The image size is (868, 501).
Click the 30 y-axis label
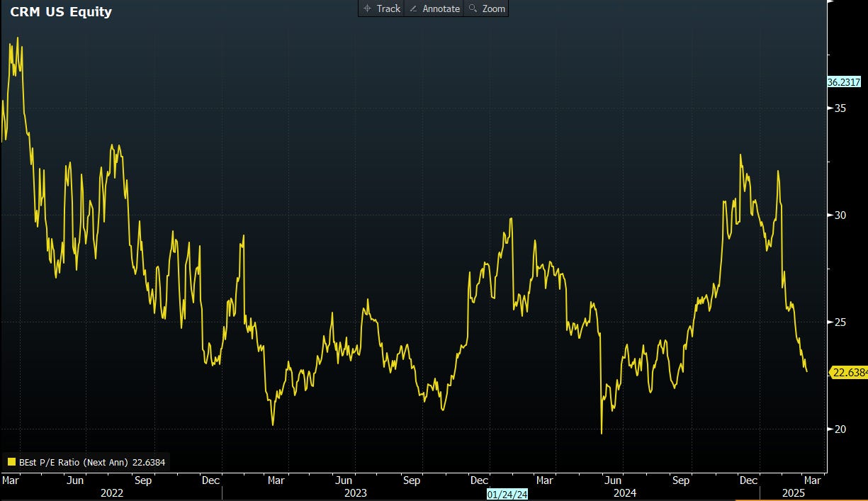tap(840, 215)
